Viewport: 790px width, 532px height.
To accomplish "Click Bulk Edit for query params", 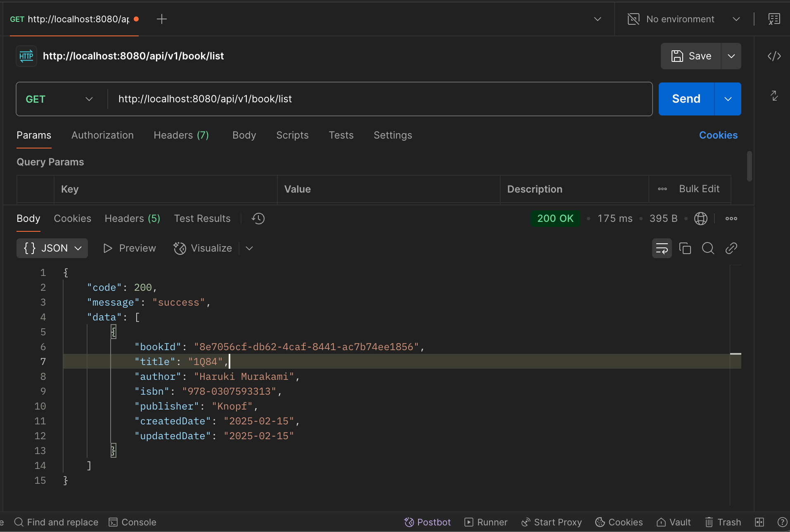I will point(699,189).
